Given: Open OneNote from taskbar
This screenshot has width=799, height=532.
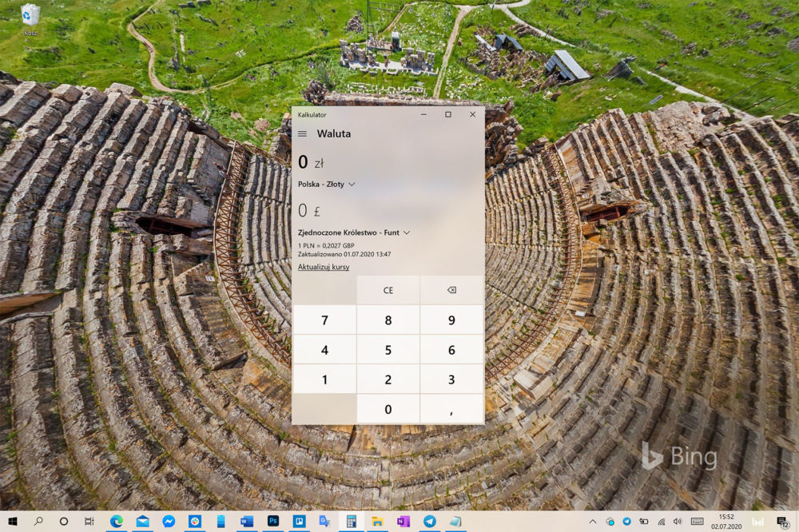Looking at the screenshot, I should 403,522.
